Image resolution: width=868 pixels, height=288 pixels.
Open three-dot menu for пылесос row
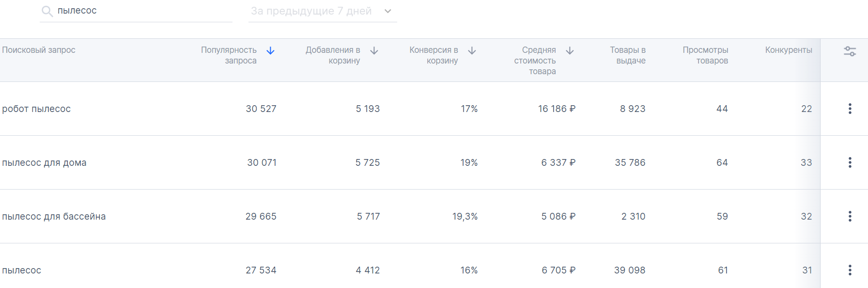pos(850,270)
